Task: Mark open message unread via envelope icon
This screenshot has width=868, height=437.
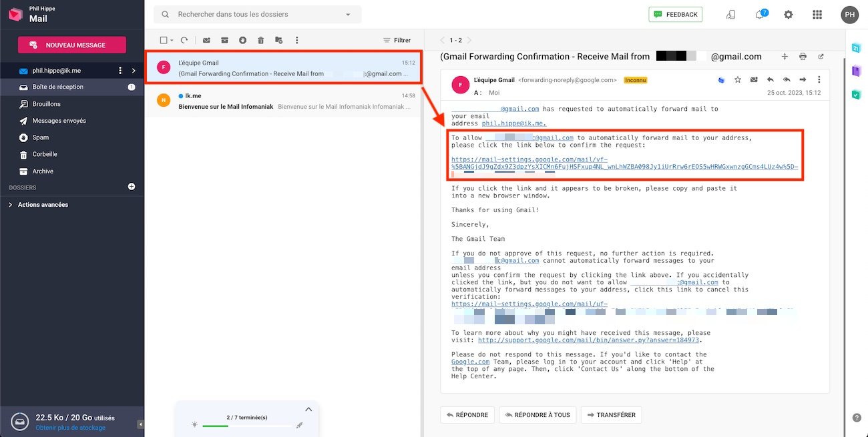Action: tap(754, 80)
